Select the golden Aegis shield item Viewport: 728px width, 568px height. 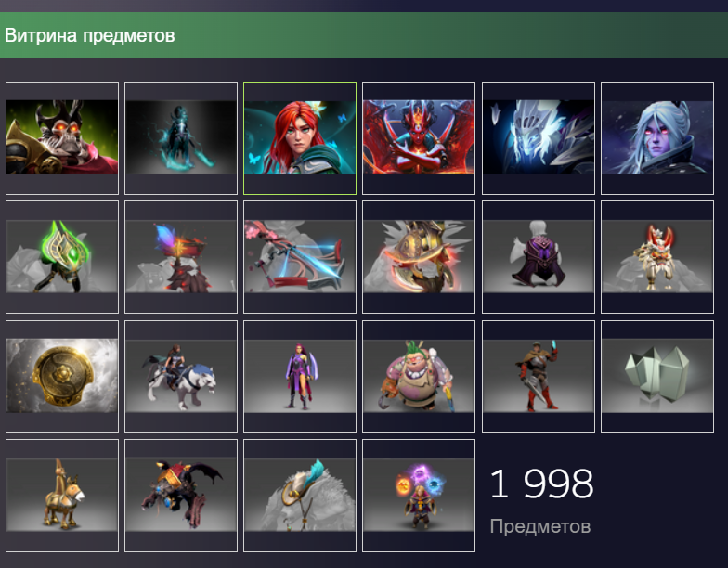[62, 377]
